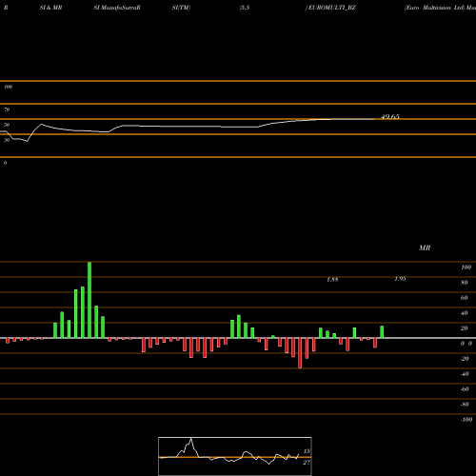Click the MR axis label 40

(465, 313)
